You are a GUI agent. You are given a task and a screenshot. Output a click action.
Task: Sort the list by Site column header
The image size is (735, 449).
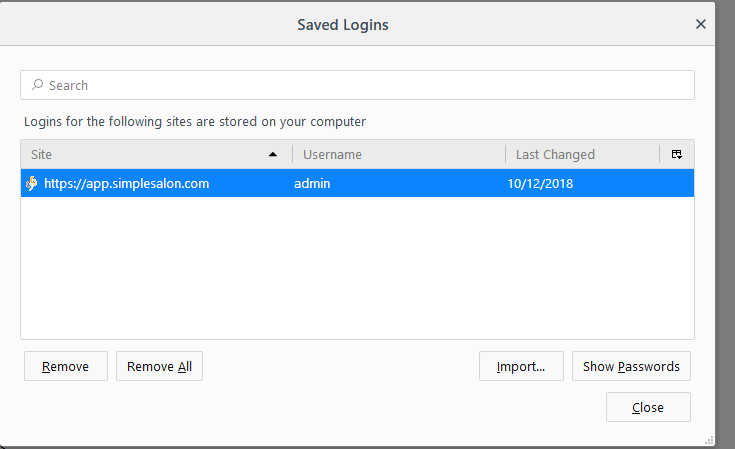157,154
